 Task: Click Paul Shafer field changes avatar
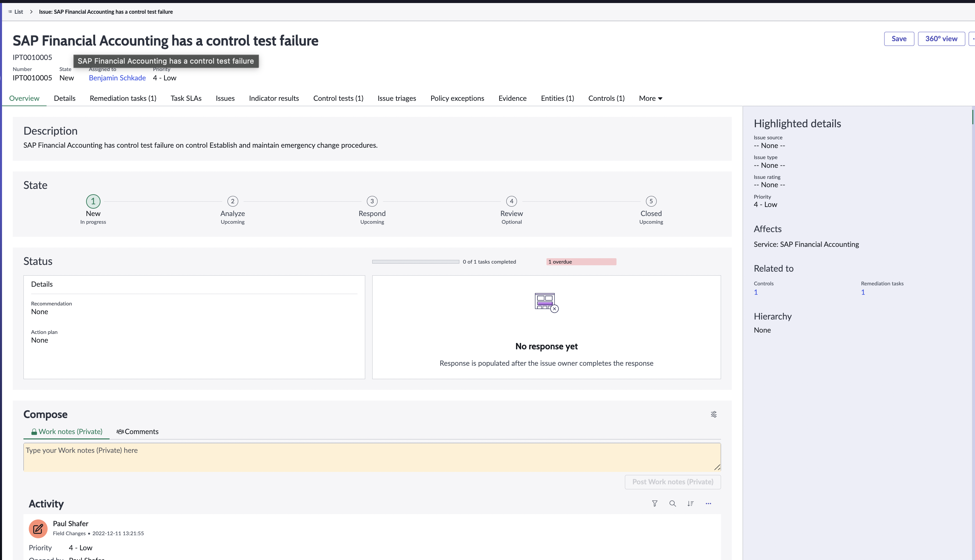click(x=38, y=529)
